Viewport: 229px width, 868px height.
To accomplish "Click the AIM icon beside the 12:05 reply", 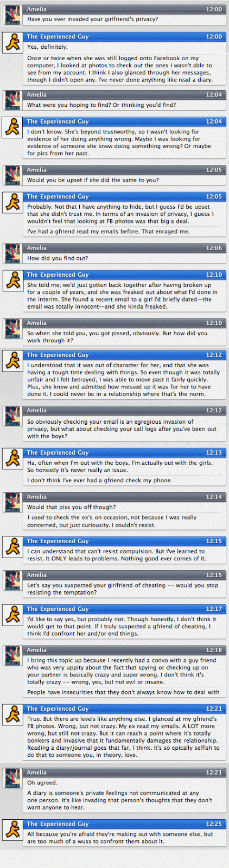I will click(x=12, y=202).
